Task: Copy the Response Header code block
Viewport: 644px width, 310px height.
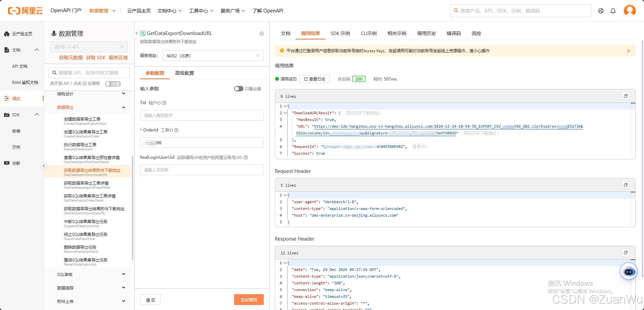Action: [625, 253]
